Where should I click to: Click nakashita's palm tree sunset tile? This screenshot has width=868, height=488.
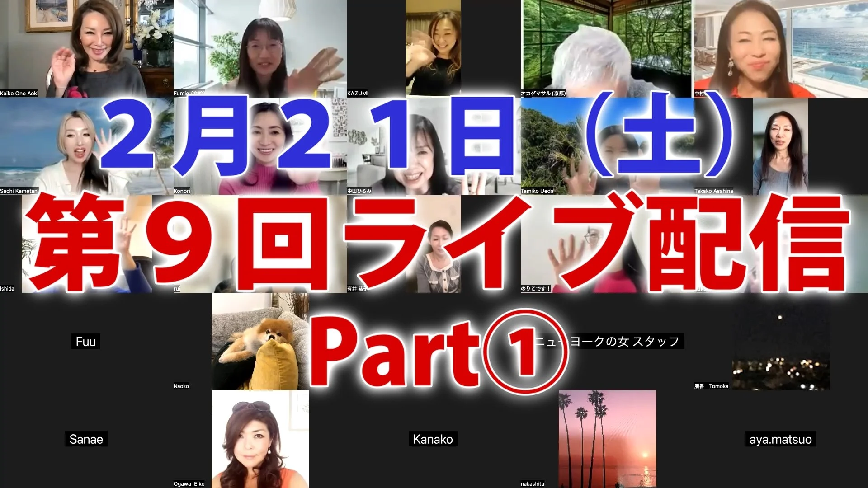click(x=607, y=438)
